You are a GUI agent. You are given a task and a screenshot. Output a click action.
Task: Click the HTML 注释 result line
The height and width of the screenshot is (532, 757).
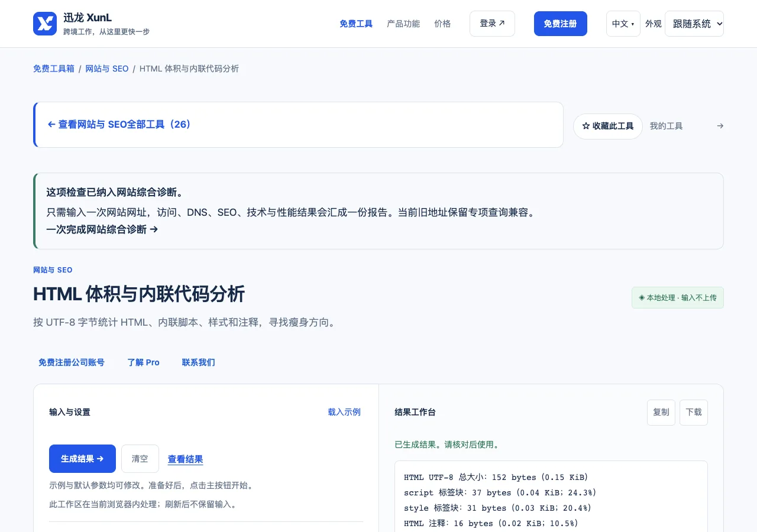(491, 523)
